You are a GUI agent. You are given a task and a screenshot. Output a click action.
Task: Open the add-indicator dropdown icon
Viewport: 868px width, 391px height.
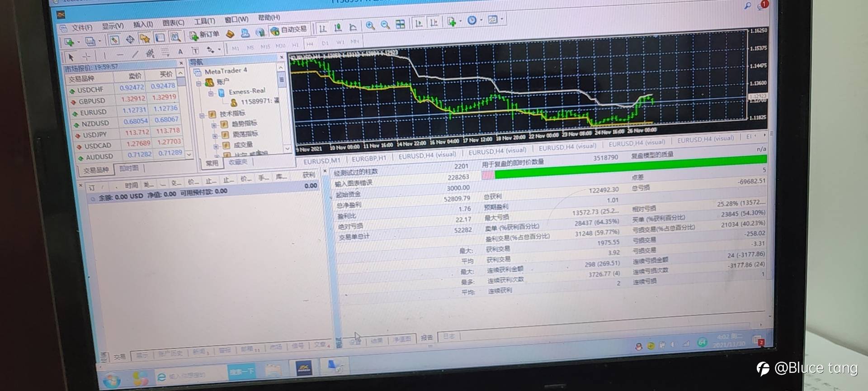click(x=453, y=21)
